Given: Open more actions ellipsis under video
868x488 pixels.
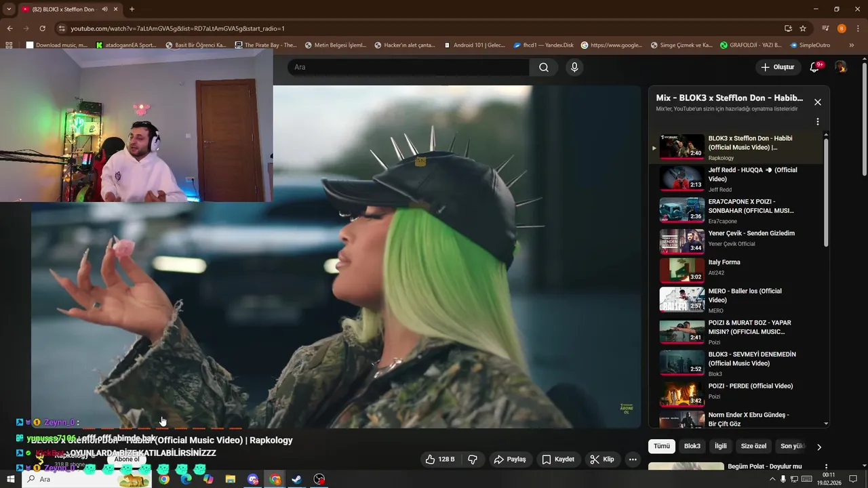Looking at the screenshot, I should pos(633,460).
